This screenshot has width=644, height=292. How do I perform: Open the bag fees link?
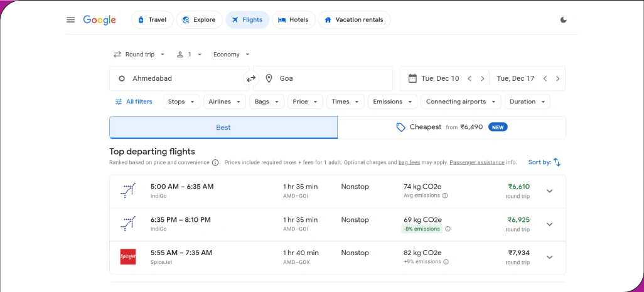coord(409,162)
